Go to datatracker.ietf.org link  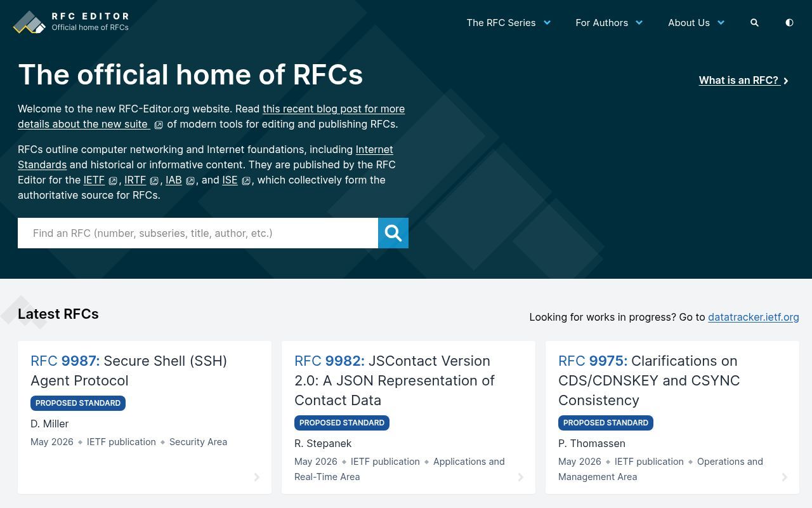(754, 317)
